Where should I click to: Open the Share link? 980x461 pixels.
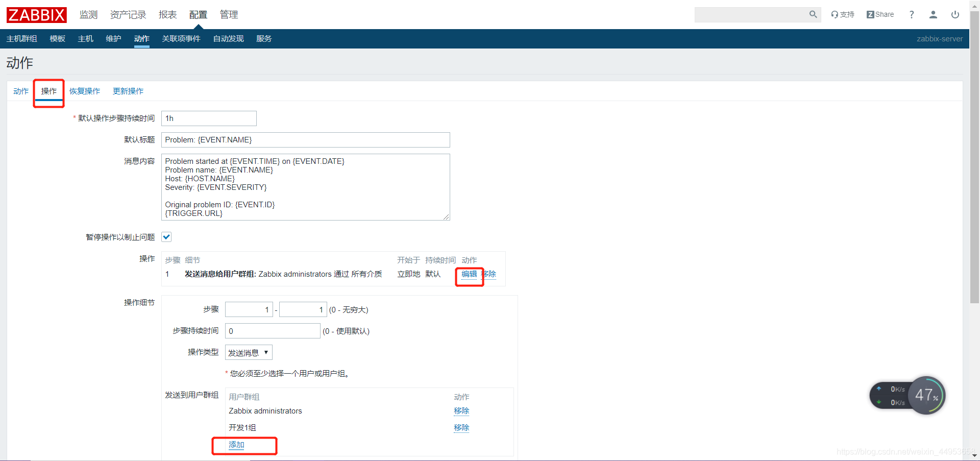pyautogui.click(x=880, y=14)
